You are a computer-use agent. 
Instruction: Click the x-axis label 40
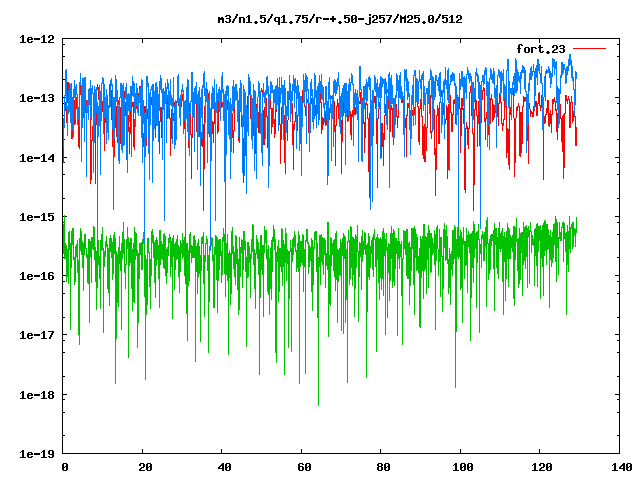(224, 467)
